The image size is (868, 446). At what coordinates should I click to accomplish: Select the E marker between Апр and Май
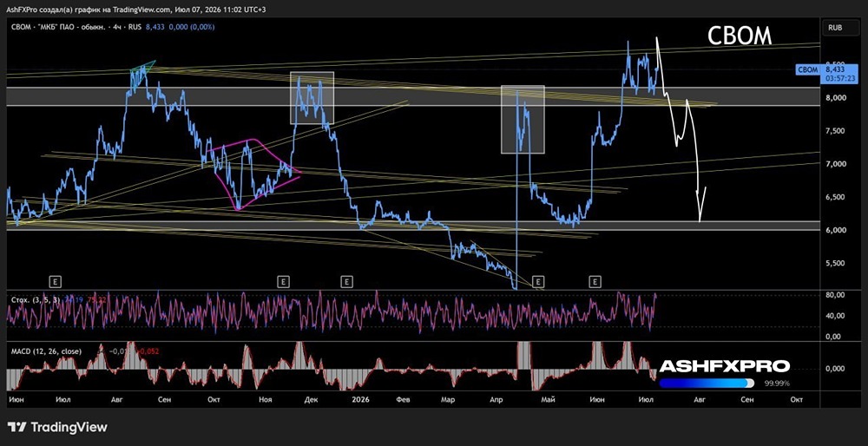(x=538, y=282)
